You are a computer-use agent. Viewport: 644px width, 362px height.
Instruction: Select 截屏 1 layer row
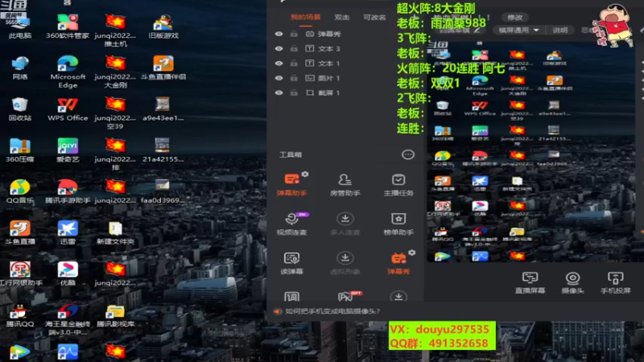347,93
